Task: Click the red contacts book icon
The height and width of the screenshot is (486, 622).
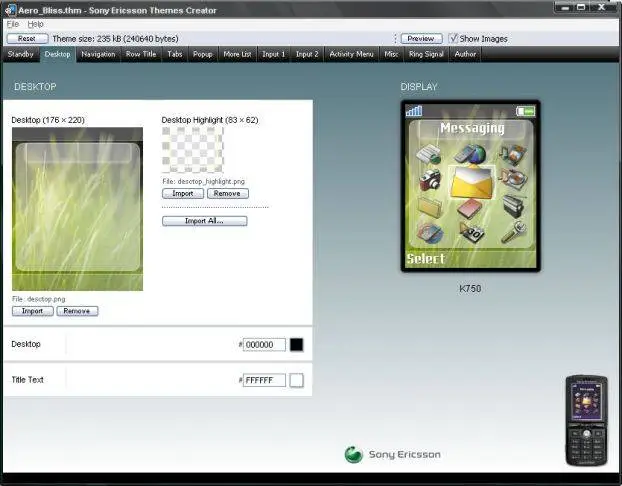Action: pyautogui.click(x=470, y=208)
